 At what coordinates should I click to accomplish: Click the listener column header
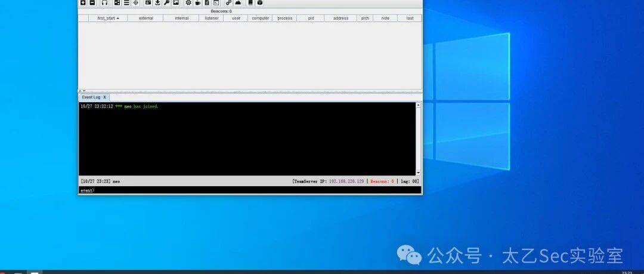(212, 18)
